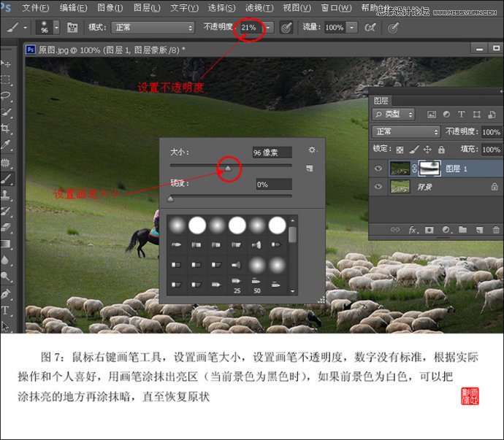This screenshot has width=504, height=440.
Task: Select the Pen tool
Action: [6, 294]
